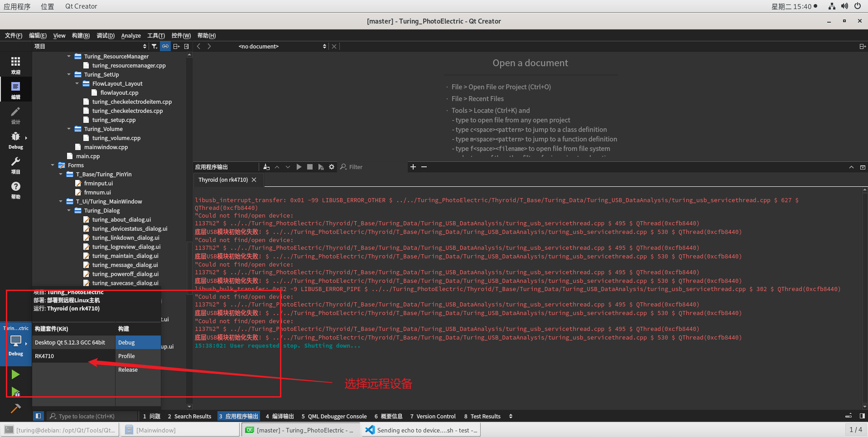The width and height of the screenshot is (868, 437).
Task: Clear the application output pane
Action: tap(266, 167)
